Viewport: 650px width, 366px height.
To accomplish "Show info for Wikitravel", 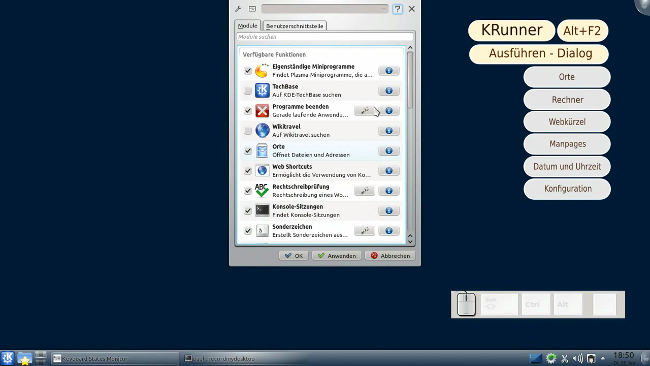I will 389,131.
